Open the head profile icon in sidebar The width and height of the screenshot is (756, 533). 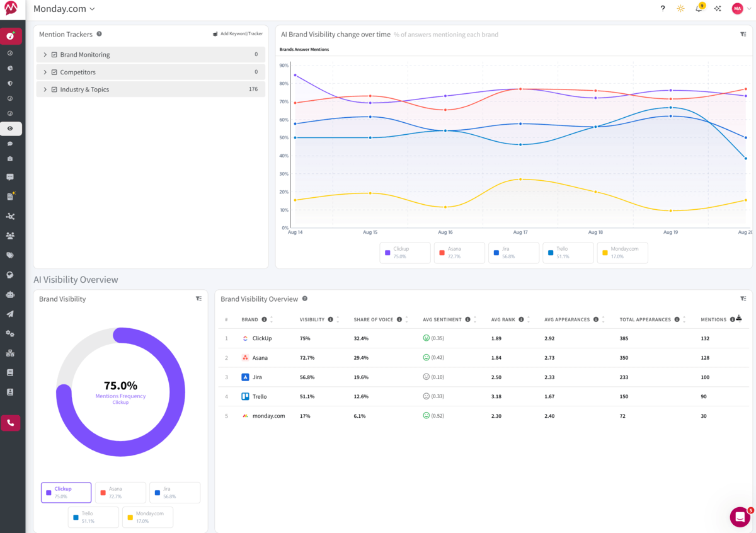click(10, 275)
